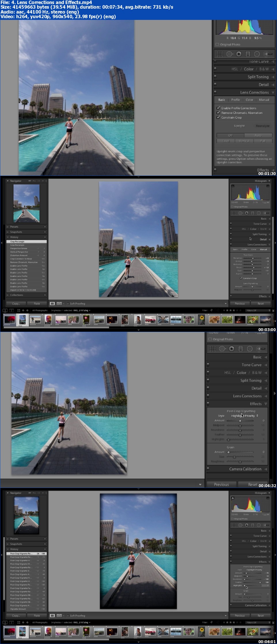Toggle Constrain Crop under Transform in the 00:03:00 frame
The width and height of the screenshot is (277, 644).
241,278
